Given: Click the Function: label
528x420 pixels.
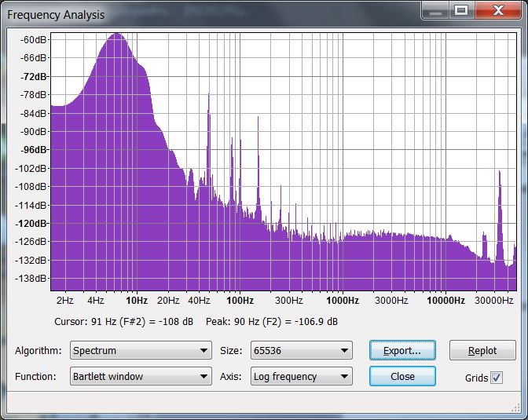Looking at the screenshot, I should pyautogui.click(x=35, y=376).
